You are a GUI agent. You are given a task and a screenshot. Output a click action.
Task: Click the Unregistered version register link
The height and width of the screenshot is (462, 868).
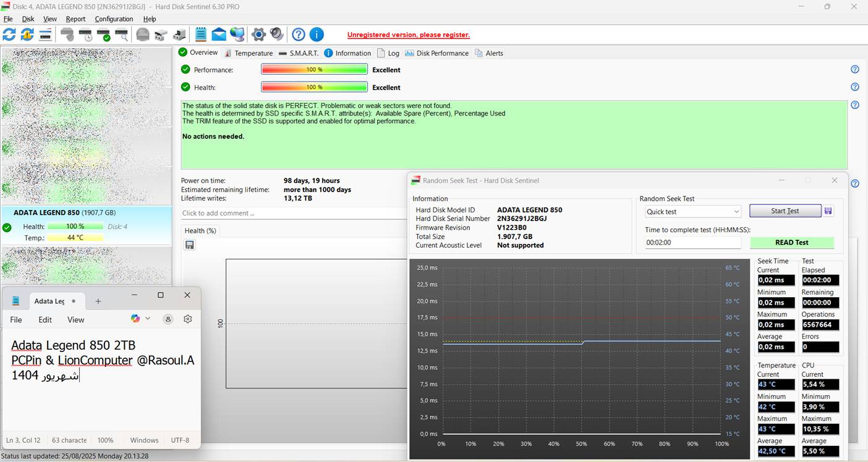(409, 35)
